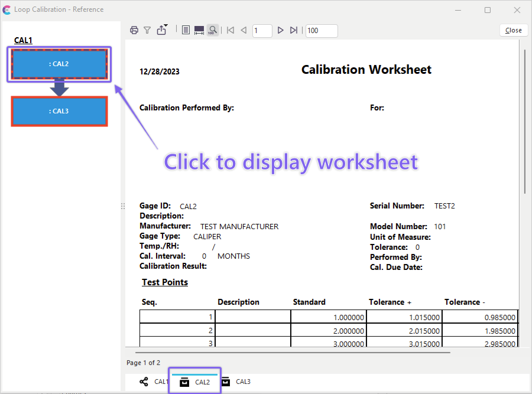This screenshot has height=394, width=532.
Task: Select the CAL3 block in loop diagram
Action: 59,111
